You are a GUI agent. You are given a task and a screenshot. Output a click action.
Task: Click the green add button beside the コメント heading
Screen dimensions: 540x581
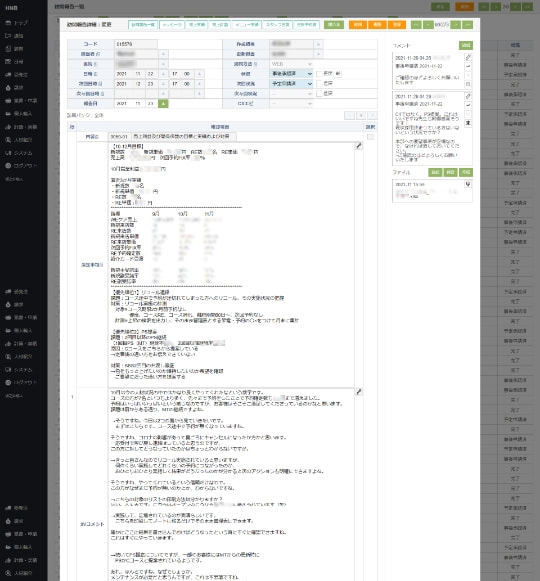(x=466, y=45)
